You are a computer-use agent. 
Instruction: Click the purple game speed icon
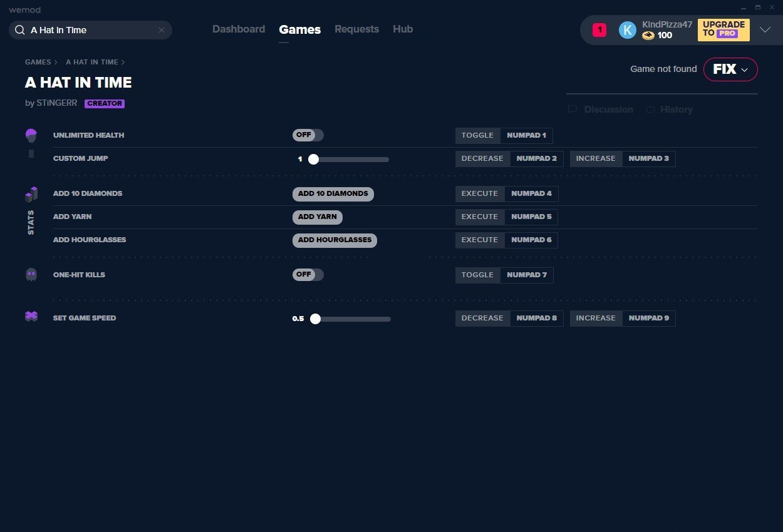click(x=31, y=317)
